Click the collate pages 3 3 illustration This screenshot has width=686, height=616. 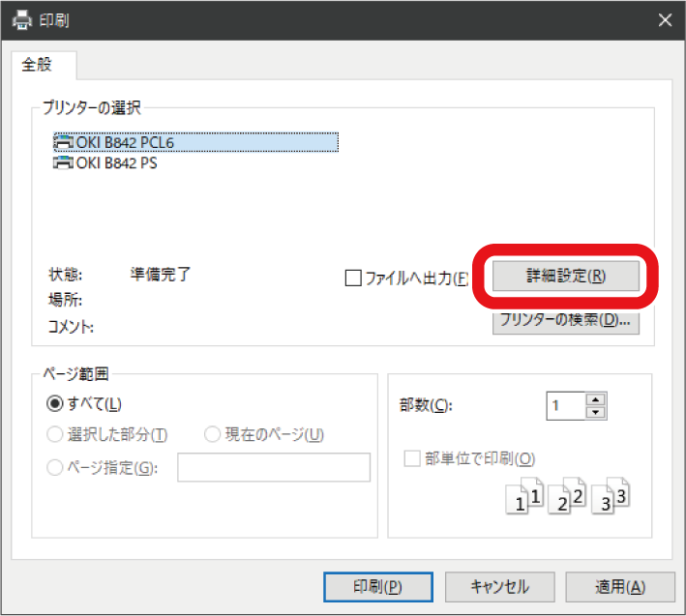[x=611, y=495]
